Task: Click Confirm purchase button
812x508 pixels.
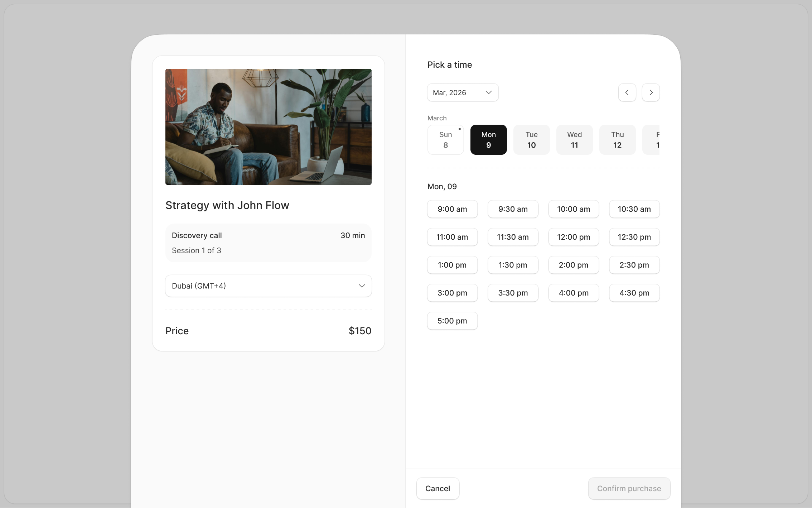Action: click(629, 488)
